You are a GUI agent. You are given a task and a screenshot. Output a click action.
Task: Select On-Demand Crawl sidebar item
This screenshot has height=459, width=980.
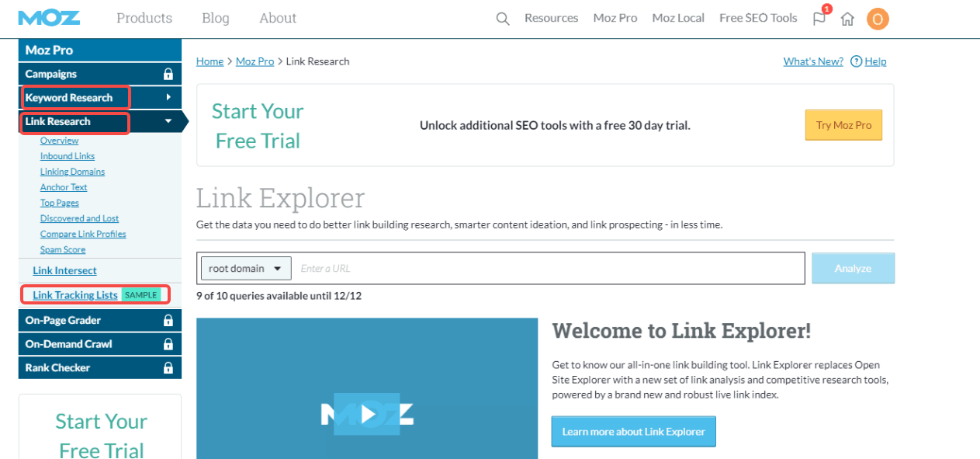100,344
